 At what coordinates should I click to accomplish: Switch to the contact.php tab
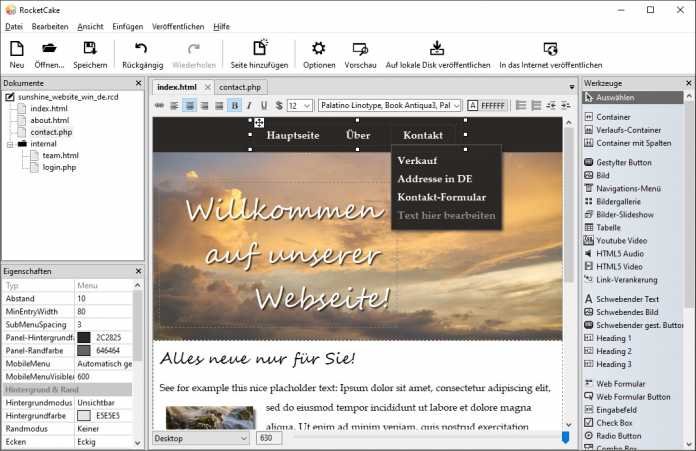point(239,87)
